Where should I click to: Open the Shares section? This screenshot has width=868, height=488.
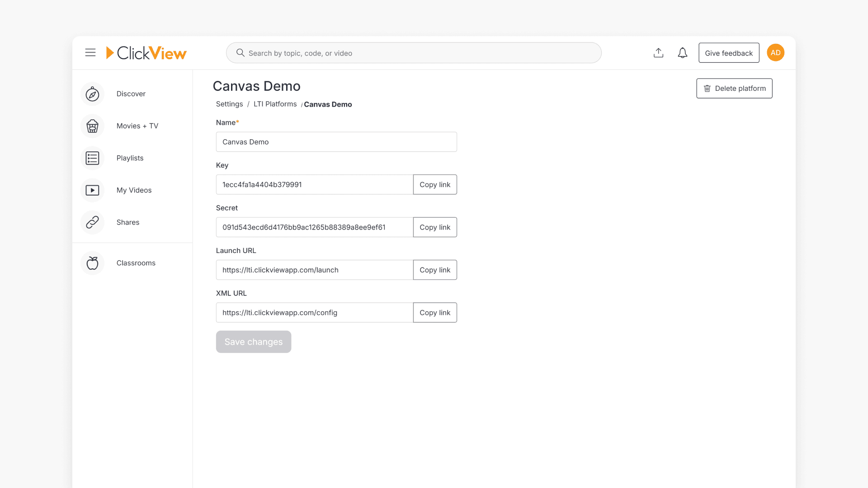point(127,222)
